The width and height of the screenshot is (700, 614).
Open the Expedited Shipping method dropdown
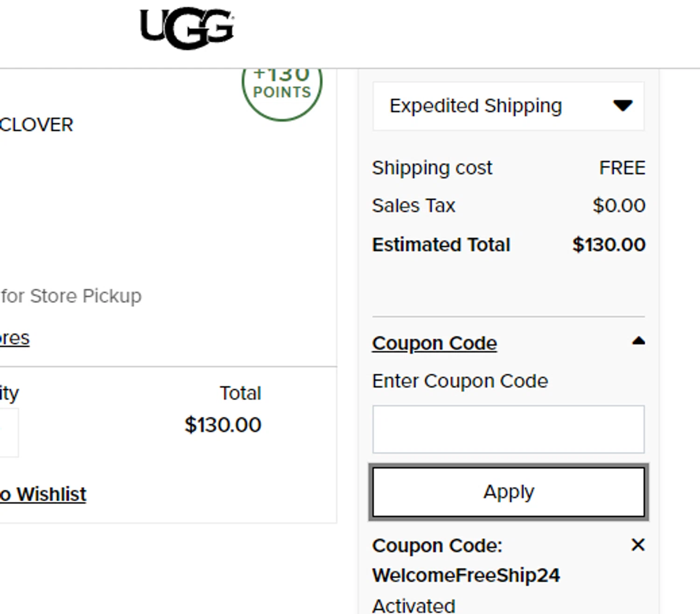tap(508, 106)
